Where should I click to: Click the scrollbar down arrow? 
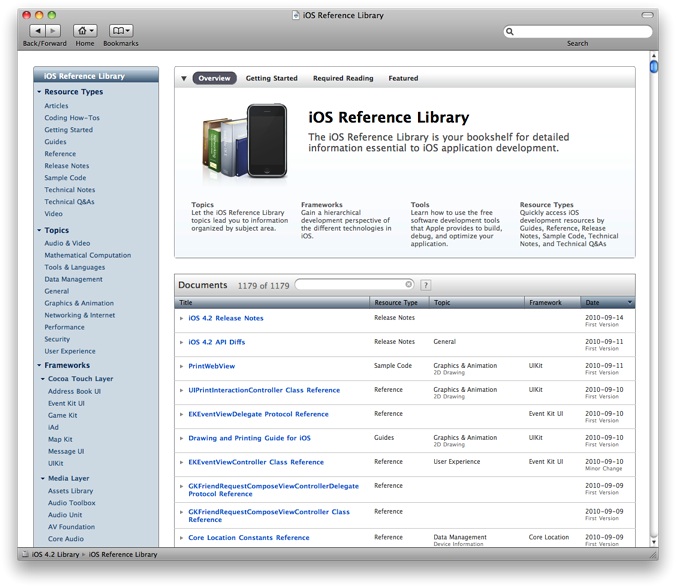[x=654, y=542]
